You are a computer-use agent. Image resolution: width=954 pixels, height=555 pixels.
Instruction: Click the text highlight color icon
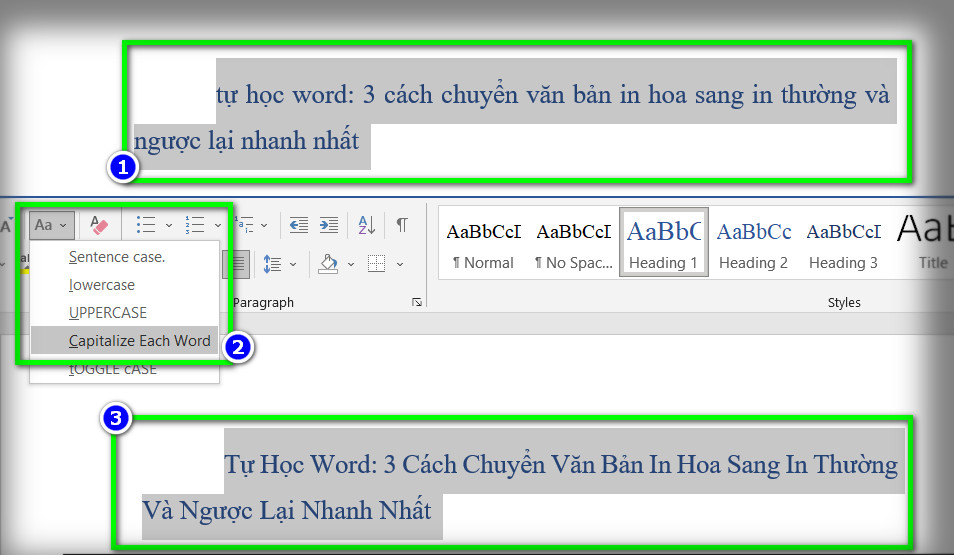pos(25,263)
